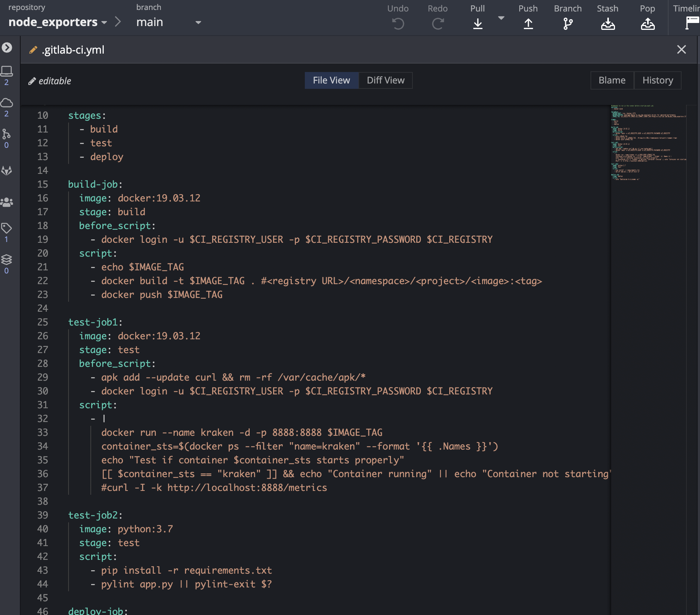Show the Remote cloud section in sidebar
The image size is (700, 615).
point(7,103)
